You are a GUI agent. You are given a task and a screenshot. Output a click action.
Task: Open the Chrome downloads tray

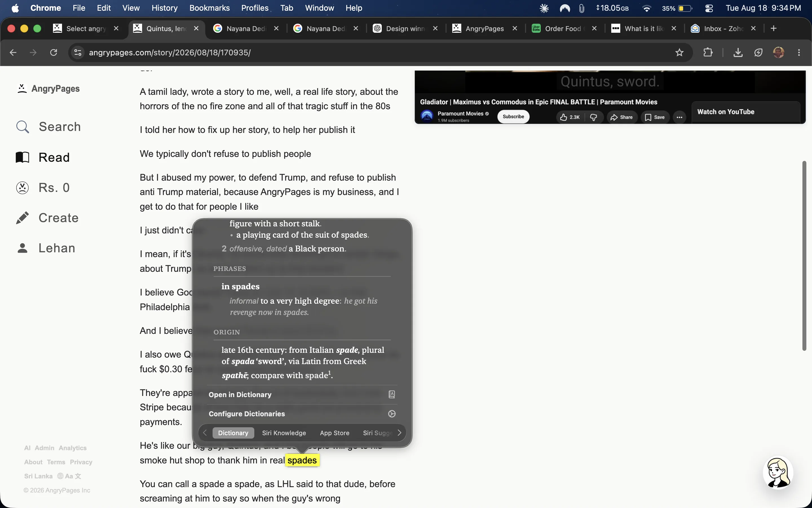coord(738,52)
